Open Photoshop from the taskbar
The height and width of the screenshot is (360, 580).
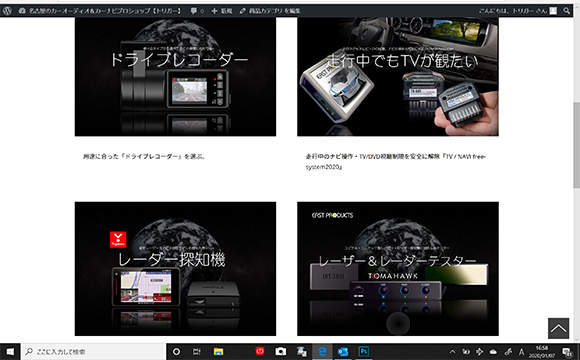point(364,351)
